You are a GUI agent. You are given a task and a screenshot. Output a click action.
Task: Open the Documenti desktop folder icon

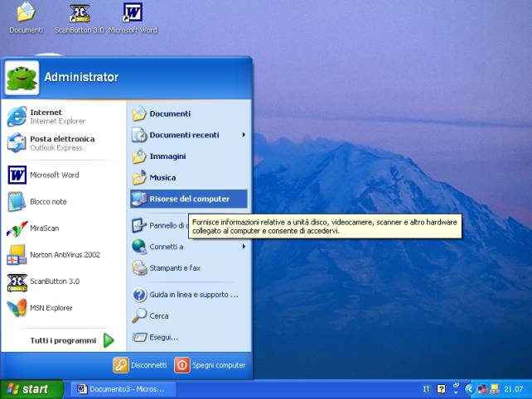(x=27, y=17)
